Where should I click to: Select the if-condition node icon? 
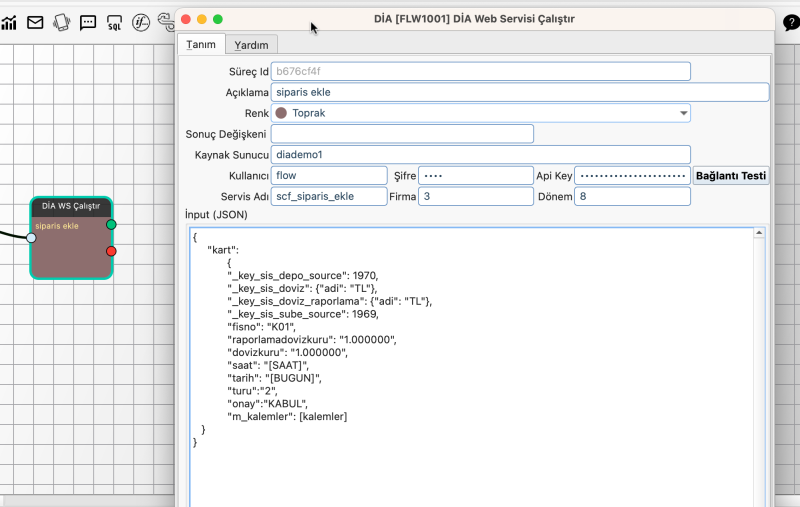141,22
